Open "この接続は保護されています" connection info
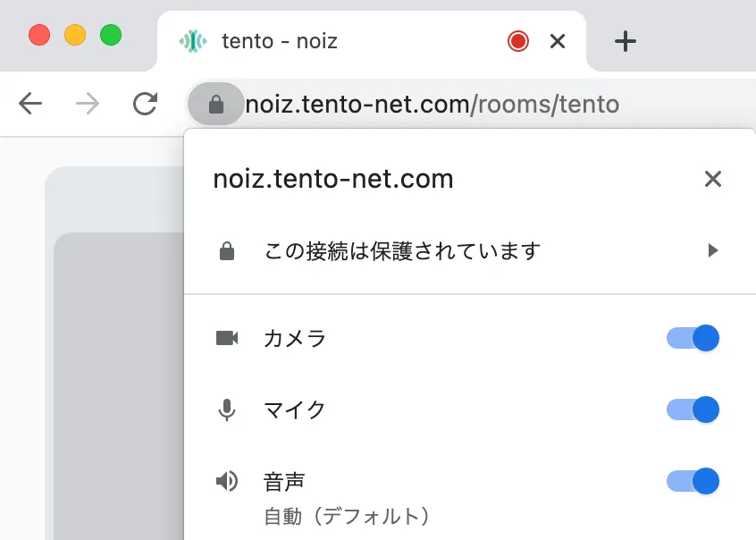756x540 pixels. point(402,251)
